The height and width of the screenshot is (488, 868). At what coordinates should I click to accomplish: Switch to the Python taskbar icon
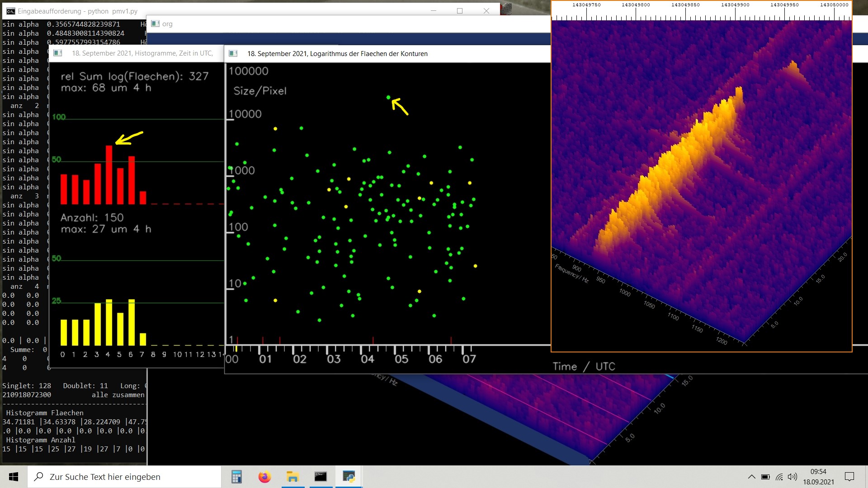(349, 477)
